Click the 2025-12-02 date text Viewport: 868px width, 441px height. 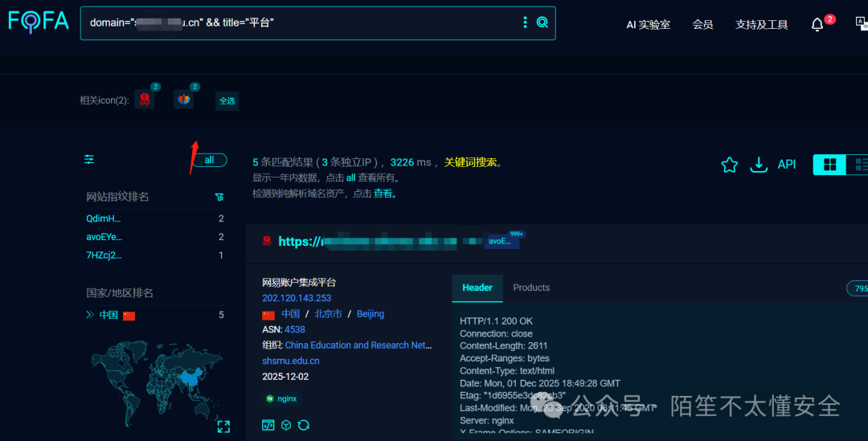tap(285, 376)
